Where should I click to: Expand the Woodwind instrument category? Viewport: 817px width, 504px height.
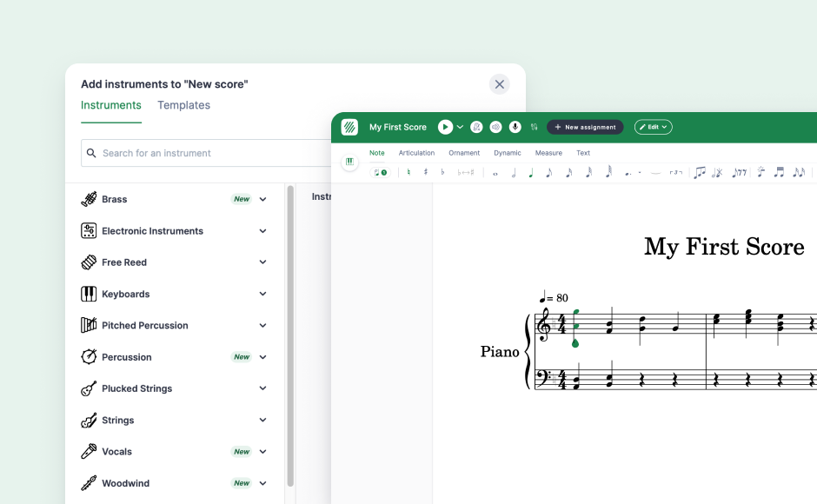[262, 483]
